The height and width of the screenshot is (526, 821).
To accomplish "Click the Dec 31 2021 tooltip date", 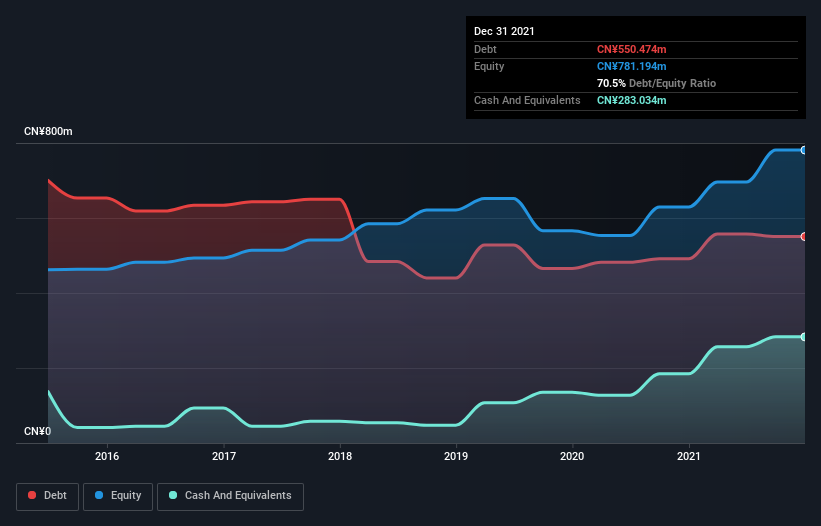I will (x=504, y=31).
